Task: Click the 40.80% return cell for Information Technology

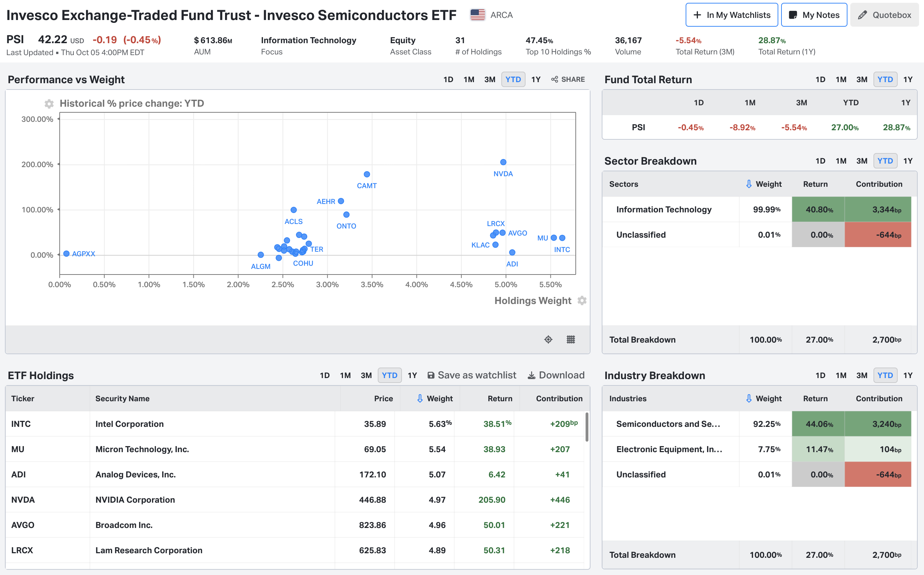Action: pyautogui.click(x=818, y=209)
